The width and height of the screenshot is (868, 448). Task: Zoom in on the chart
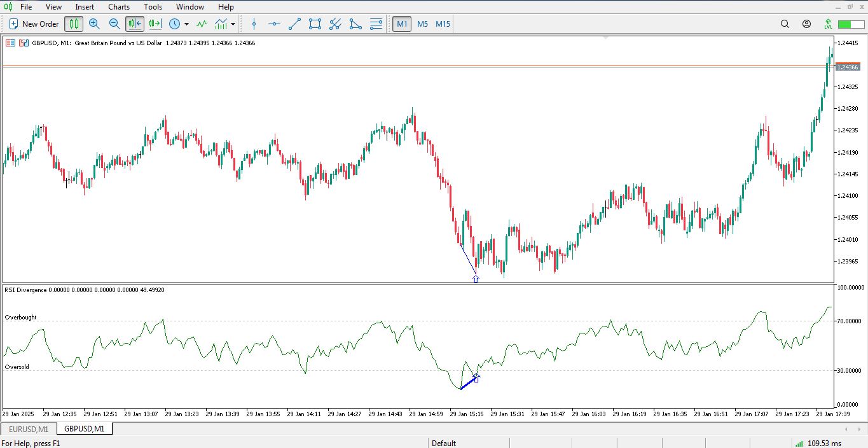94,24
